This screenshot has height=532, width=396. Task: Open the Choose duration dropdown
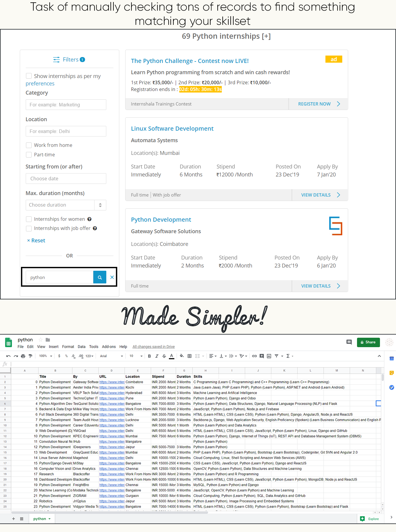[x=66, y=205]
